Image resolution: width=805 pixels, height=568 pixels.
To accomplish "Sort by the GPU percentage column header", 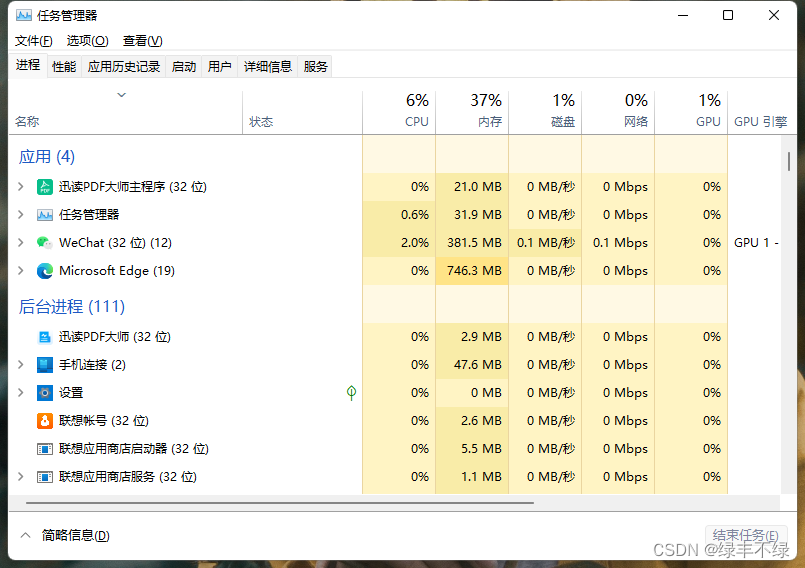I will (x=691, y=113).
